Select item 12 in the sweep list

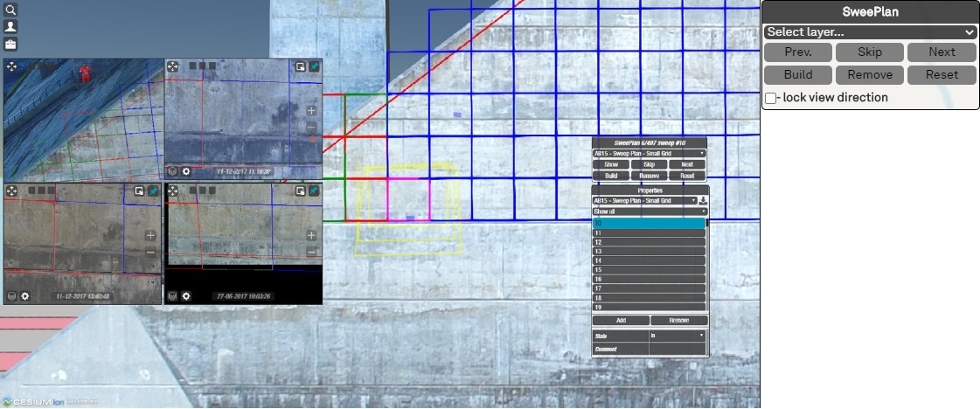[x=649, y=242]
